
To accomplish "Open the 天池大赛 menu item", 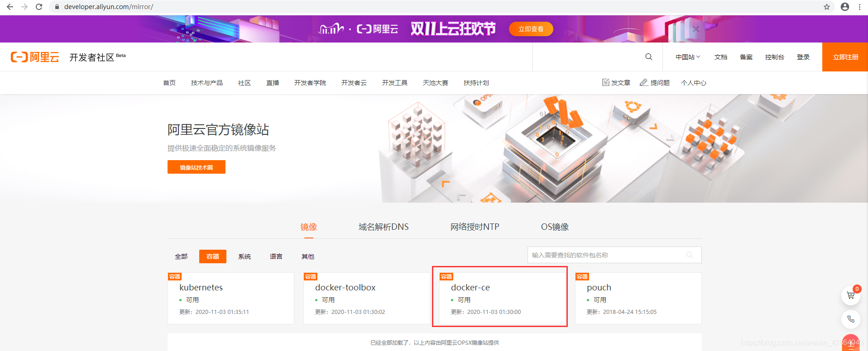I will tap(436, 83).
